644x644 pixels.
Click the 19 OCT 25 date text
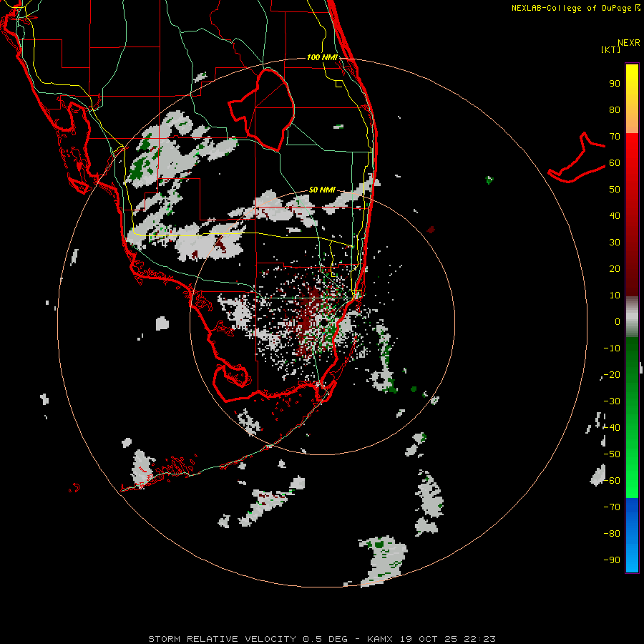pyautogui.click(x=429, y=639)
